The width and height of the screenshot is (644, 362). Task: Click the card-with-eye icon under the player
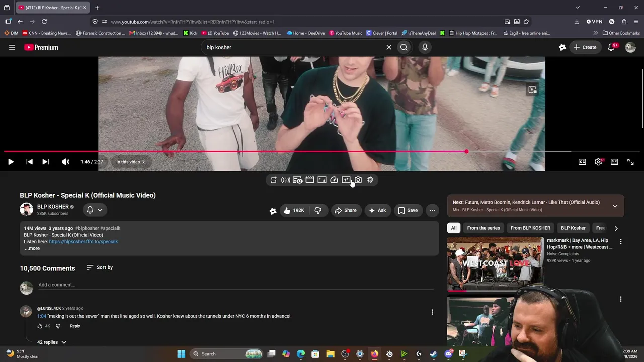point(298,180)
